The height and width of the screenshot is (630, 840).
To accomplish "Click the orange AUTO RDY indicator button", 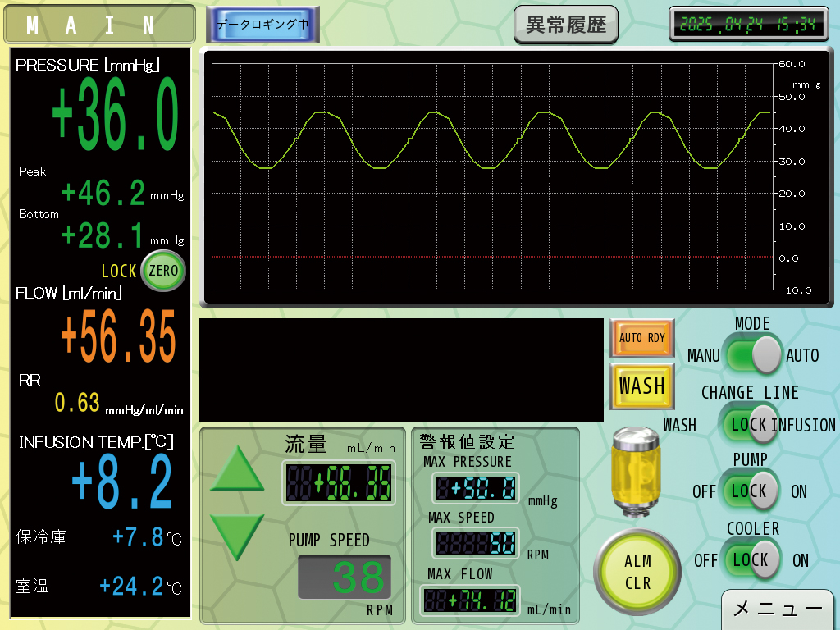I will [x=641, y=338].
